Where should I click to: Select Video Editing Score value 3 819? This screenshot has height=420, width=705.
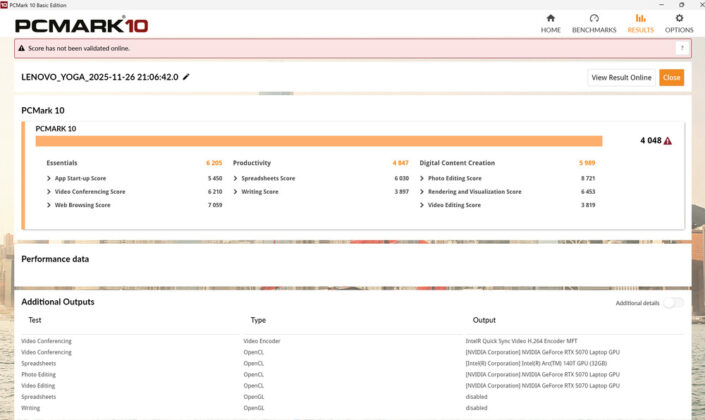588,205
